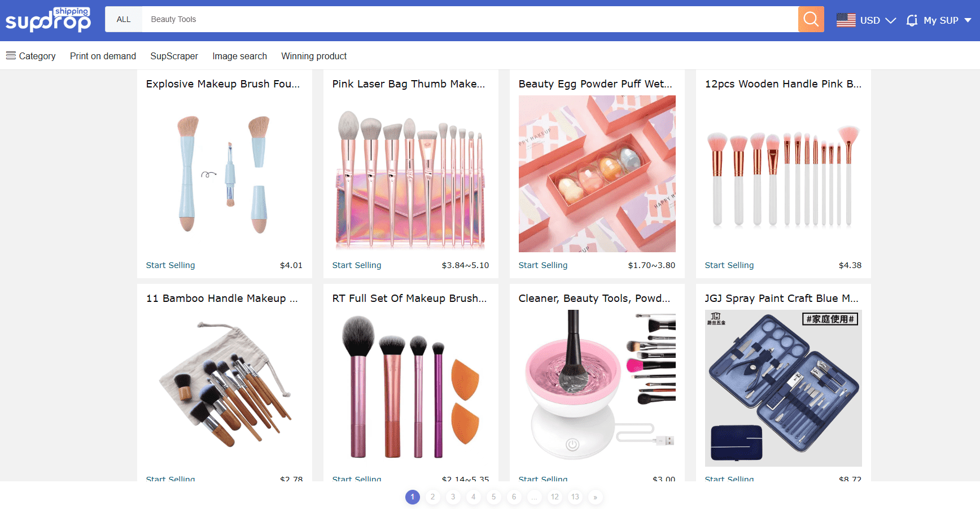The height and width of the screenshot is (509, 980).
Task: Click the Supdrop shipping logo
Action: coord(48,20)
